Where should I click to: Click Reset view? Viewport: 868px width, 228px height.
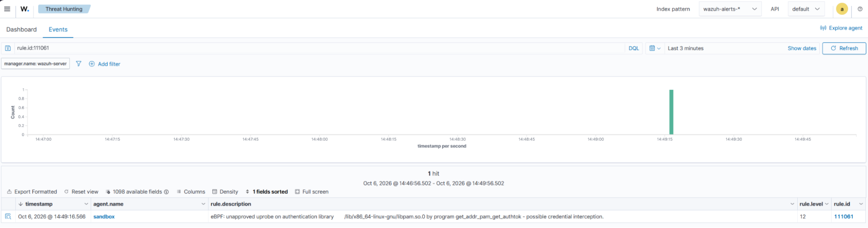pyautogui.click(x=81, y=192)
